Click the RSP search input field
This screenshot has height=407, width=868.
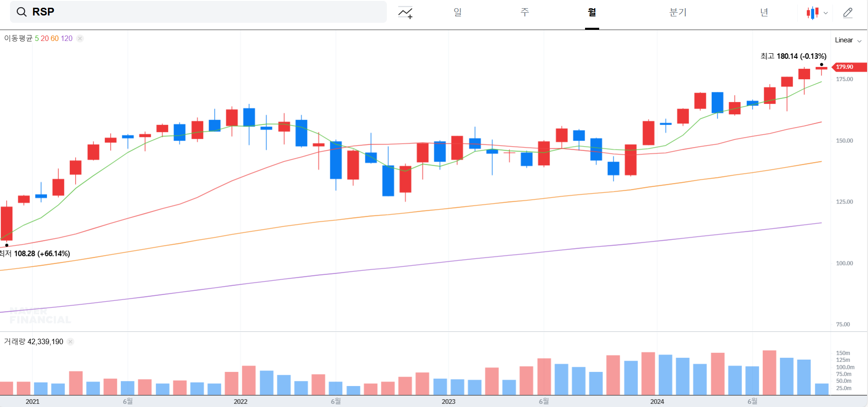coord(198,12)
